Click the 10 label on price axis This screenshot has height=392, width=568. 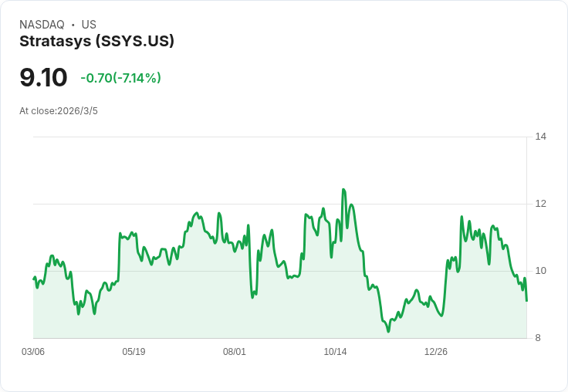click(x=541, y=271)
